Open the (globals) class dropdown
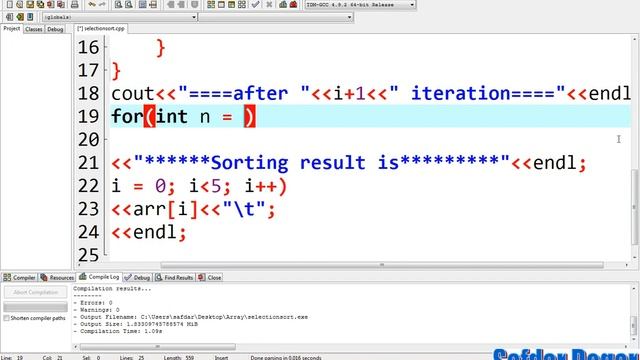 coord(120,17)
